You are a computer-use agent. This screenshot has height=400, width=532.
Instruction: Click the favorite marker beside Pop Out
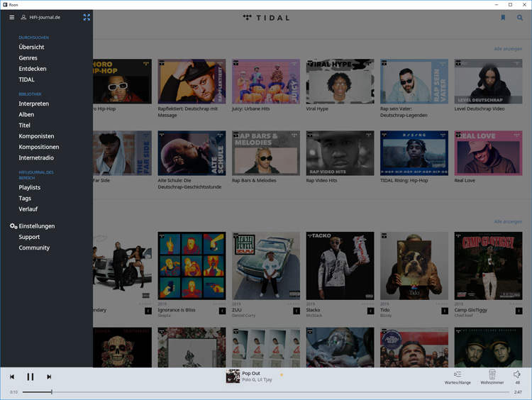(x=282, y=375)
